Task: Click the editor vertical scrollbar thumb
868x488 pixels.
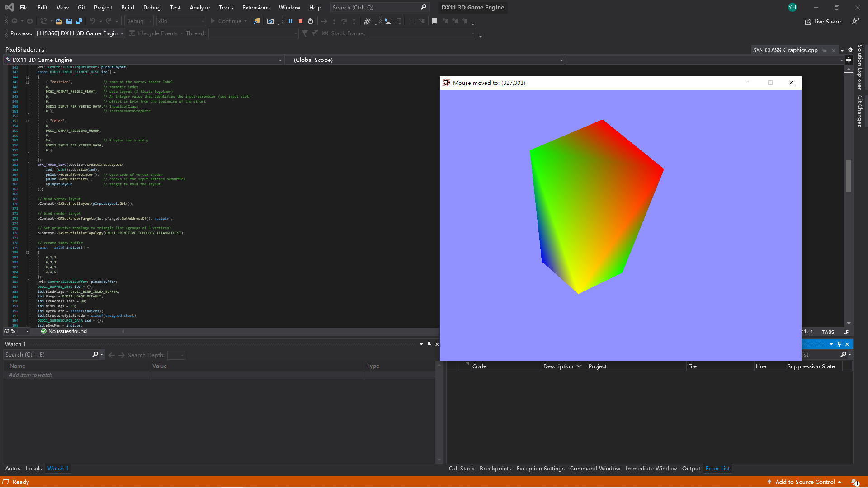Action: click(849, 175)
